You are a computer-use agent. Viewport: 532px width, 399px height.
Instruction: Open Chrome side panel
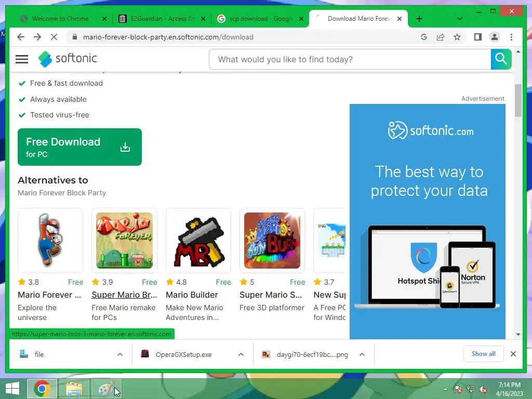478,37
